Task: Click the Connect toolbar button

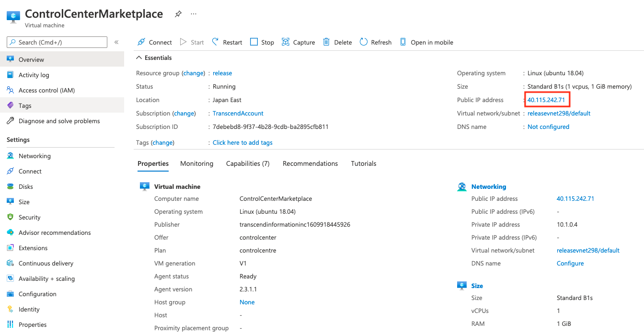Action: 155,42
